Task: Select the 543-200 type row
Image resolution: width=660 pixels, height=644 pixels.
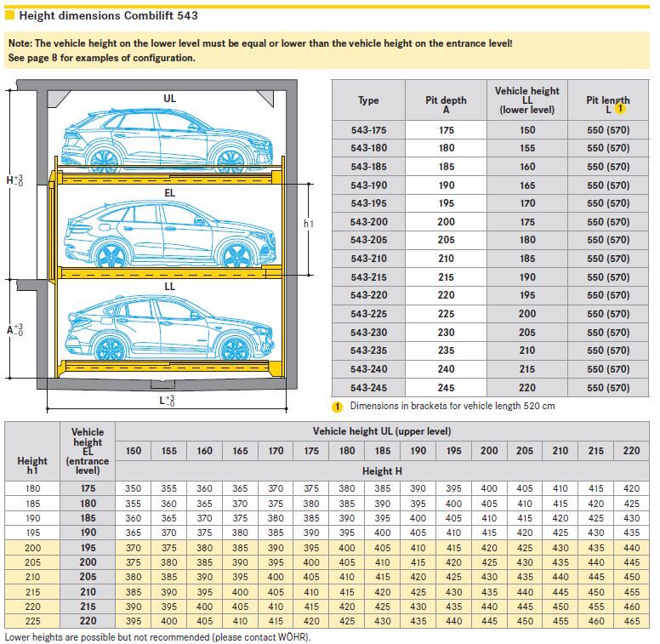Action: click(x=368, y=222)
